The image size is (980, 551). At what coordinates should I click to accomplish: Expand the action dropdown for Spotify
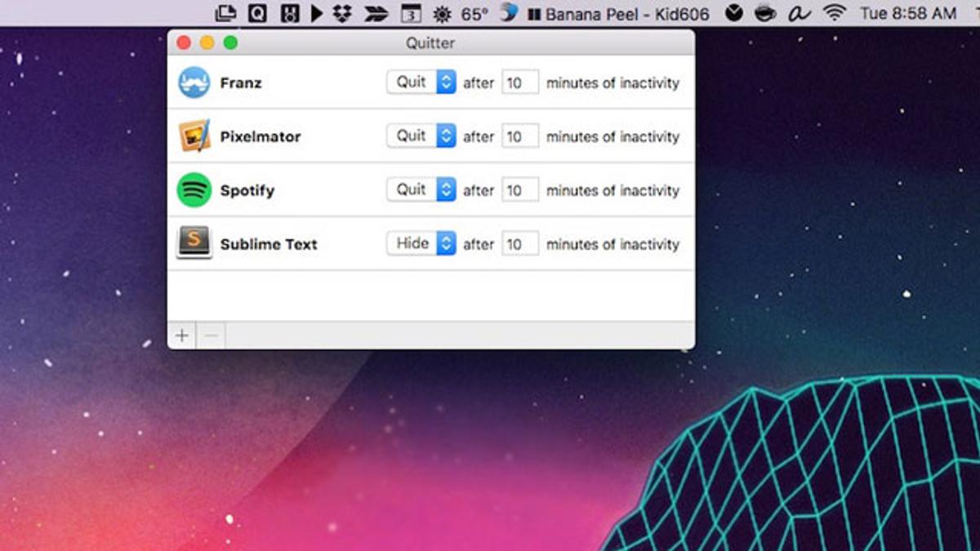pyautogui.click(x=421, y=189)
